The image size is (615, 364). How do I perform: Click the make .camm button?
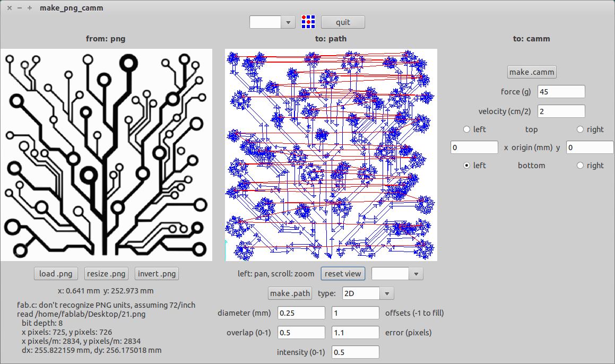(x=532, y=72)
